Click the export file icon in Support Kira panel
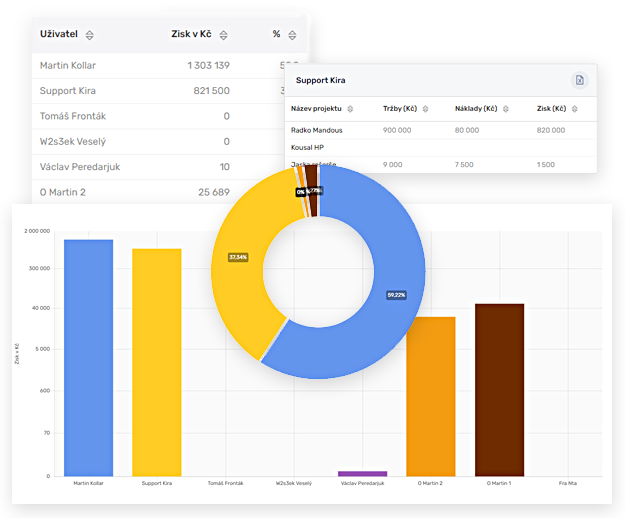The height and width of the screenshot is (518, 625). pyautogui.click(x=578, y=80)
